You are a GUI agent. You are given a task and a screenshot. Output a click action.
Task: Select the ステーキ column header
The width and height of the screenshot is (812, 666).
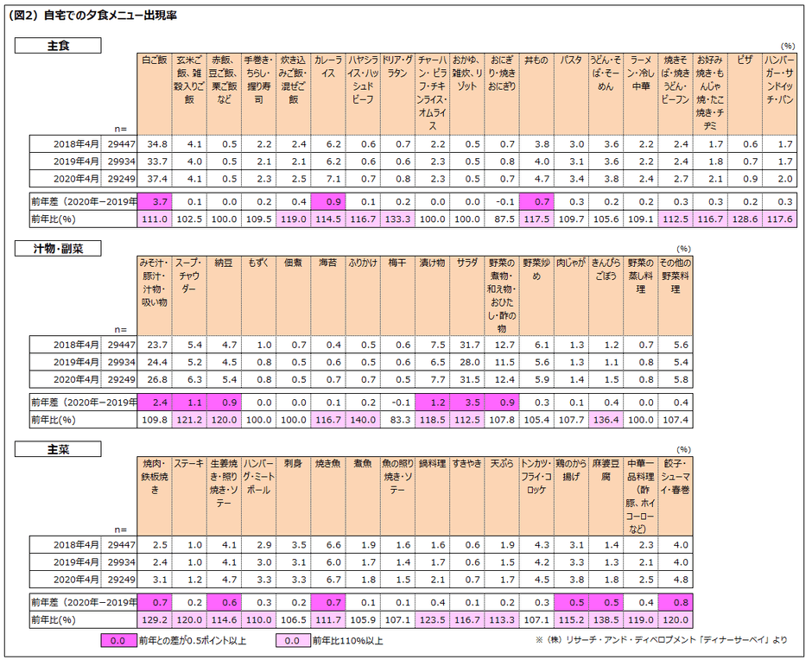[189, 496]
